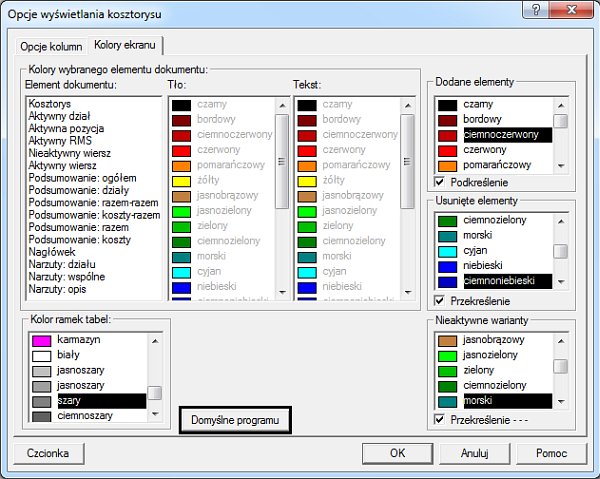The image size is (600, 479).
Task: Select czarny swatch in Dodane elementy list
Action: [481, 104]
